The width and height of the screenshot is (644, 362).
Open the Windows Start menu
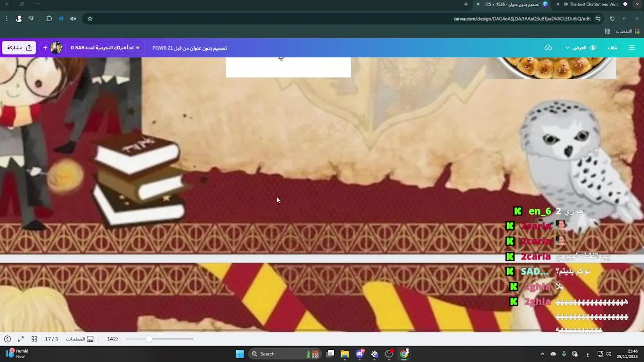[239, 354]
